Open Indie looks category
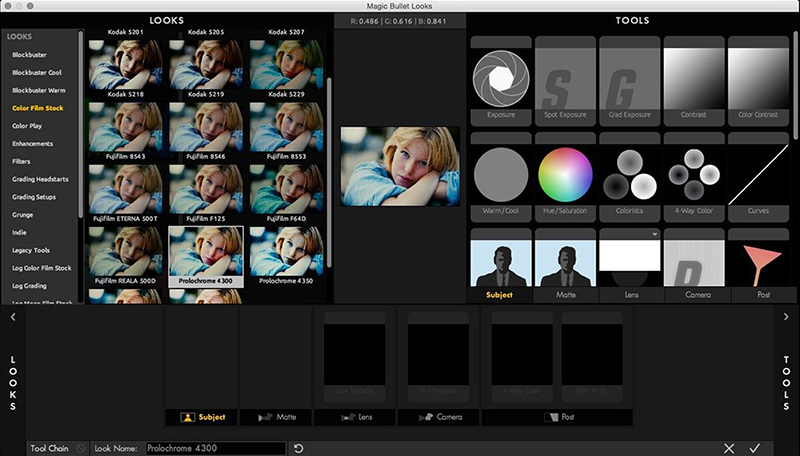 click(19, 233)
